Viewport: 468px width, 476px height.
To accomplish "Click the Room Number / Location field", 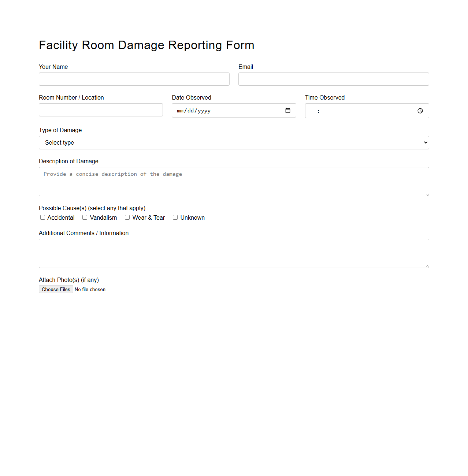I will 101,109.
